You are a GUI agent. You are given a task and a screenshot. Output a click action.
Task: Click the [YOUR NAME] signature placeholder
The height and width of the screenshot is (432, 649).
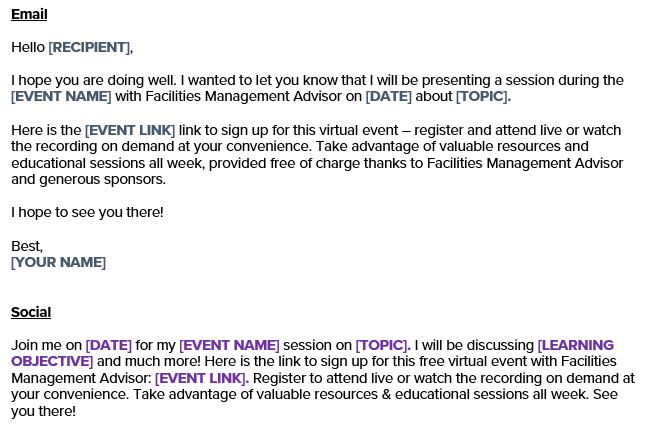pos(58,262)
